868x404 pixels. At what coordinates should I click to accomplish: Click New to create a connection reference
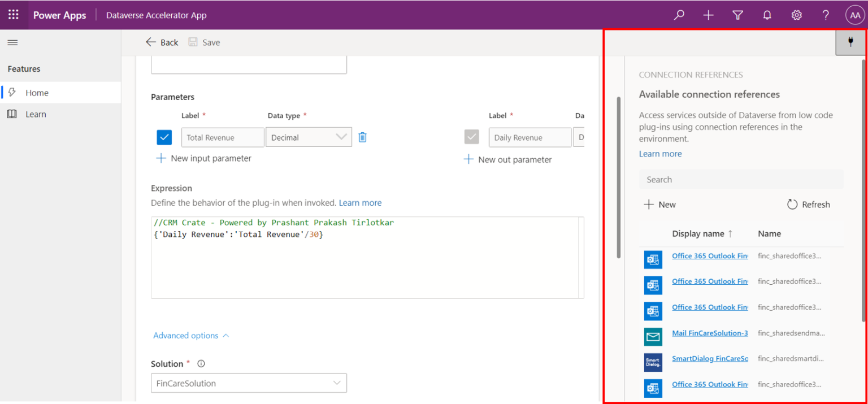(x=659, y=204)
